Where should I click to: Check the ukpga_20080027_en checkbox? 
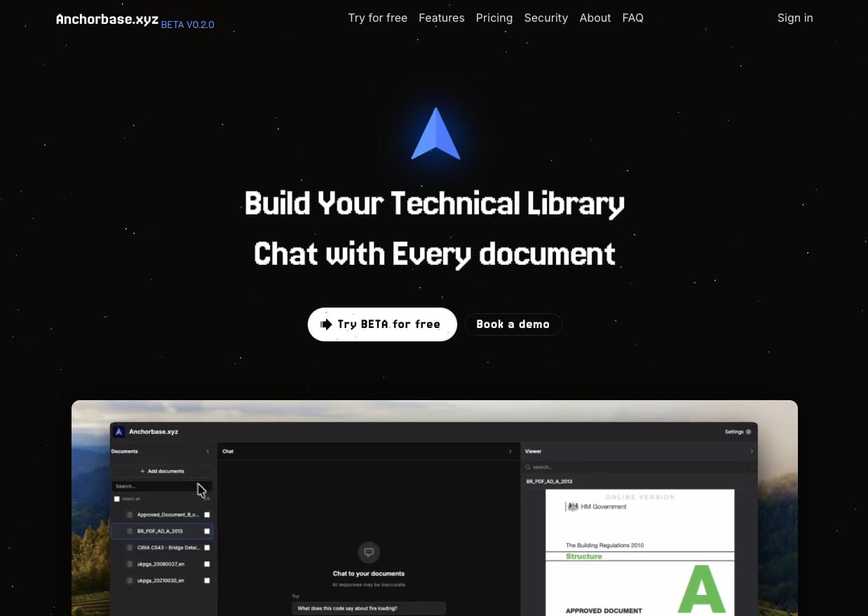click(207, 564)
